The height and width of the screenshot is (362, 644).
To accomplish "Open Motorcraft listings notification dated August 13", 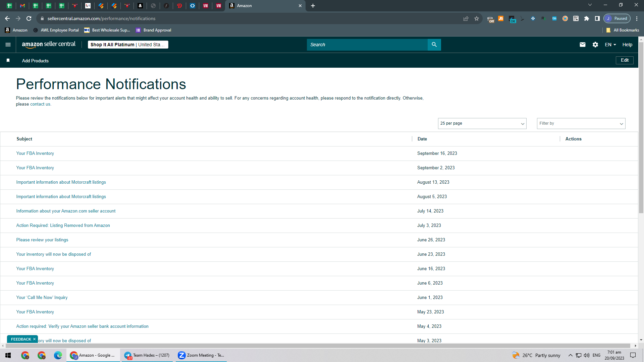I will (61, 182).
